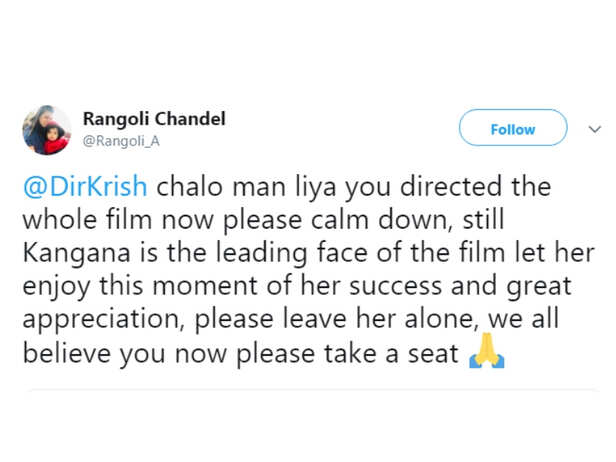Follow Rangoli Chandel
Screen dimensions: 616x462
click(x=512, y=129)
